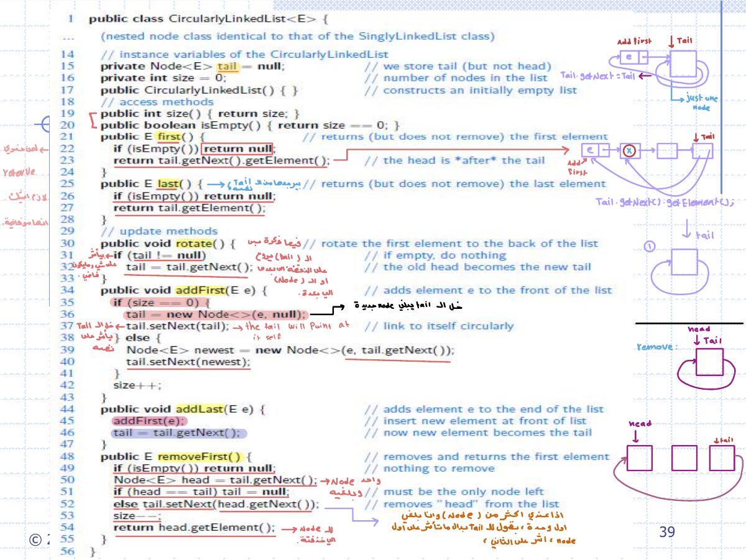Select the '(nested node class identical...)' note line
746x560 pixels.
(x=298, y=36)
